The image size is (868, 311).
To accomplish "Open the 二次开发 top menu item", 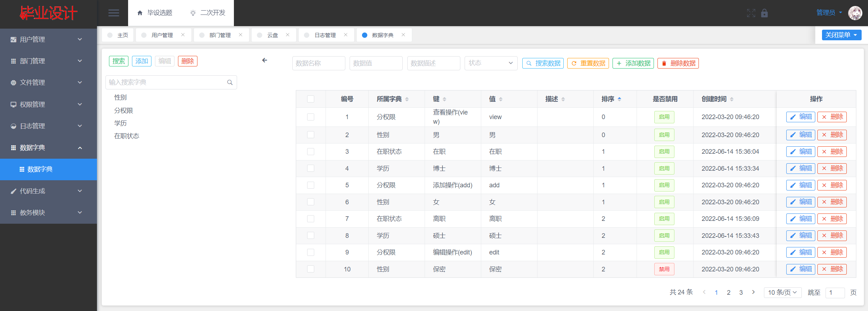I will 208,13.
